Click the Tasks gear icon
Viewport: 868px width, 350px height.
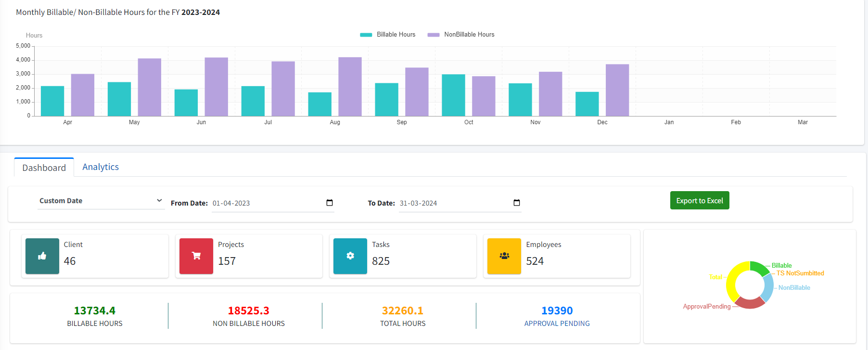(350, 256)
